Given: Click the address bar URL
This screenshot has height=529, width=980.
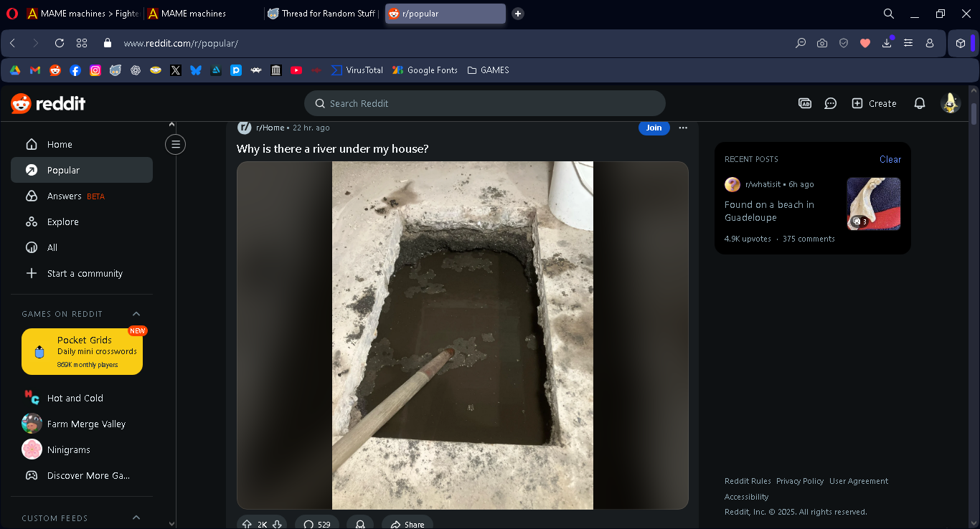Looking at the screenshot, I should pyautogui.click(x=181, y=43).
